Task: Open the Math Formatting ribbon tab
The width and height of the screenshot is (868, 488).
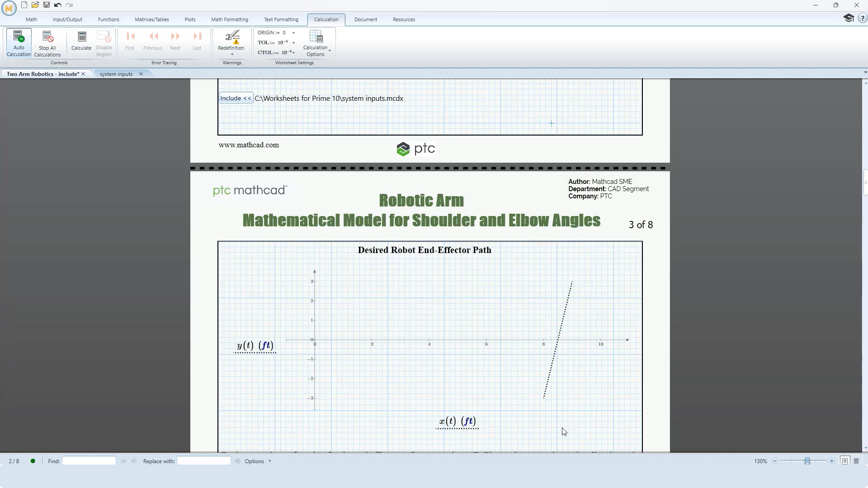Action: pos(230,19)
